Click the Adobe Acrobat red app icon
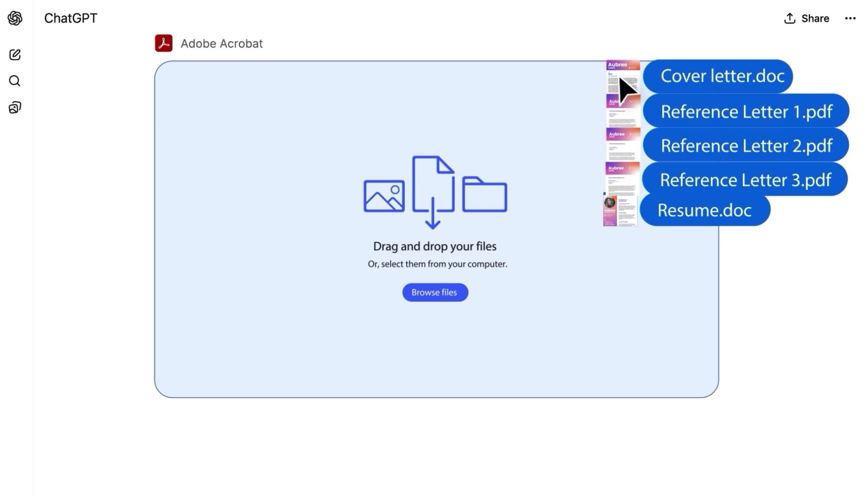Image resolution: width=868 pixels, height=495 pixels. [x=163, y=43]
